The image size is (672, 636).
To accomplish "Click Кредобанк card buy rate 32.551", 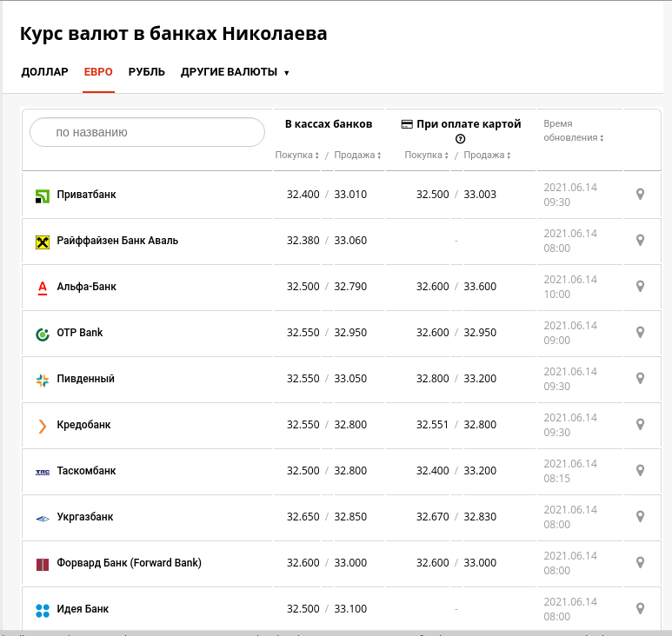I will tap(432, 424).
